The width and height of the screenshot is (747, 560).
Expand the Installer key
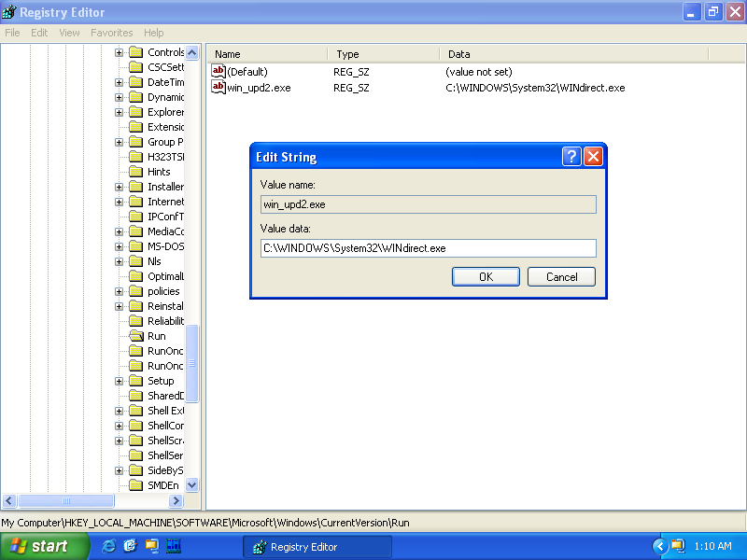pos(120,187)
